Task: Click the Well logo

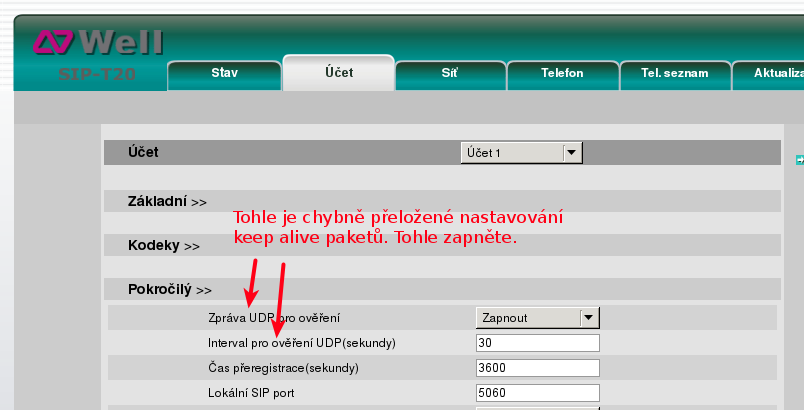Action: 98,41
